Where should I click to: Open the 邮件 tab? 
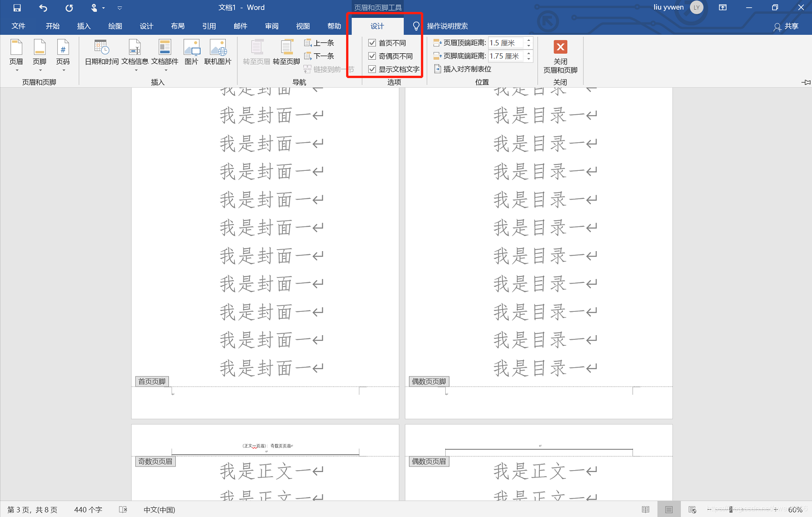pos(241,26)
